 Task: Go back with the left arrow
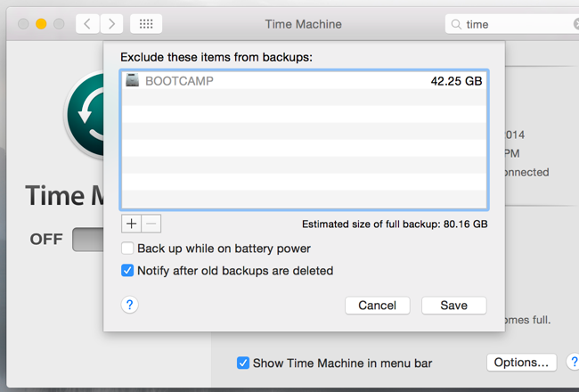pos(87,24)
